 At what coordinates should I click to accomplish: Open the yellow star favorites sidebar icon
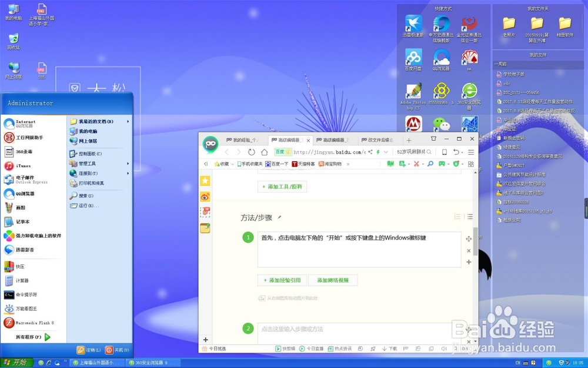[x=205, y=181]
